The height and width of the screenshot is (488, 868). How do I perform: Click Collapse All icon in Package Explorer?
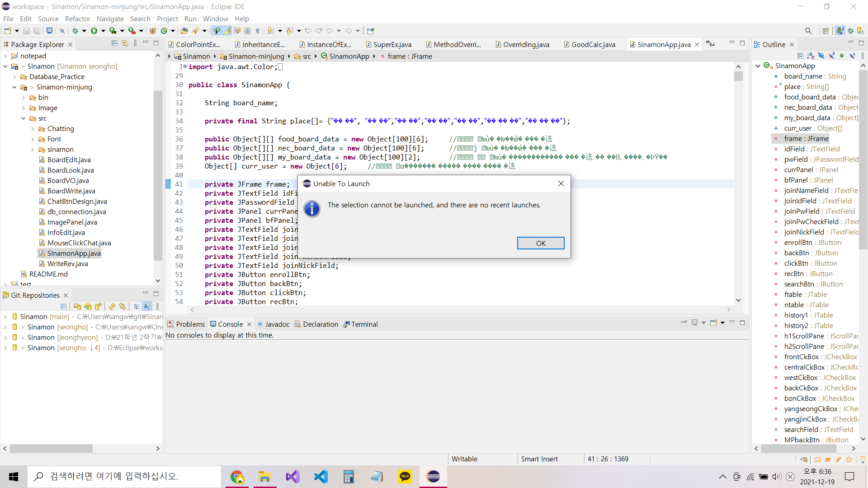pyautogui.click(x=114, y=43)
